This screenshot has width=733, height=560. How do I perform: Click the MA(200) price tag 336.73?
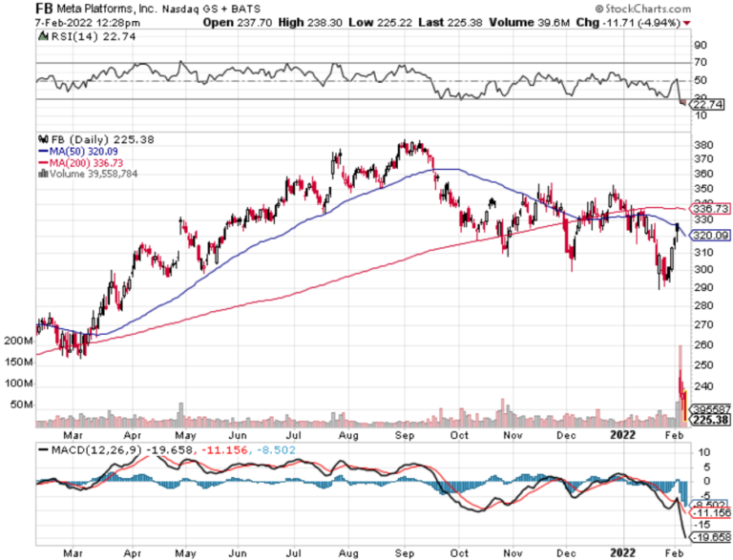710,209
